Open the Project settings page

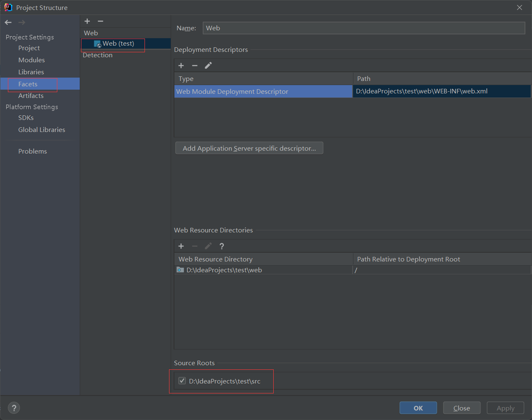(29, 48)
